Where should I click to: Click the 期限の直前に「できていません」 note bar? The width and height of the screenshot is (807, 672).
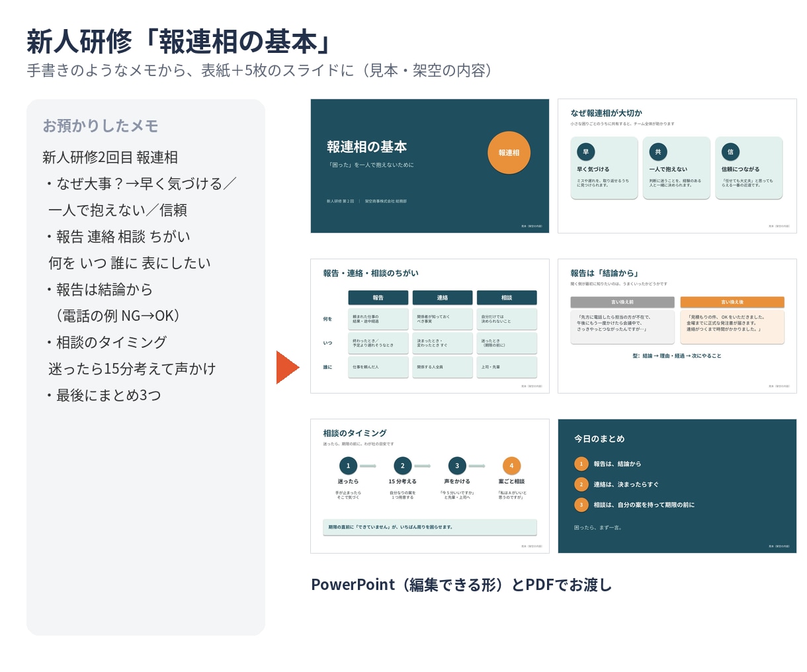(x=430, y=527)
